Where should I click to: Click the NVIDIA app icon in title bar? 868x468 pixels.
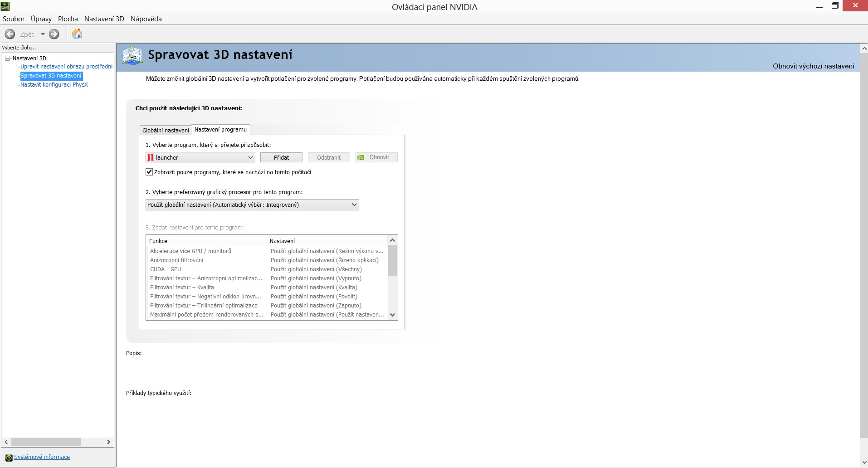coord(5,6)
